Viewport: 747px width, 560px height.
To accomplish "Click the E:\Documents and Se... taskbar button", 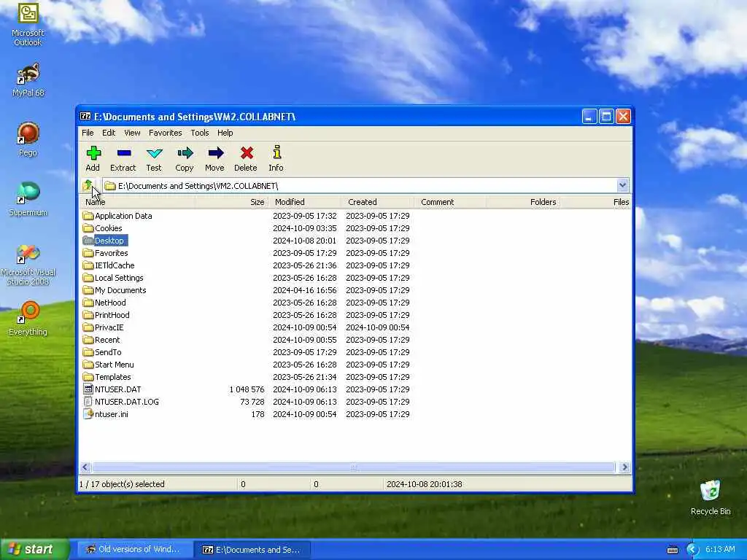I will click(x=253, y=550).
